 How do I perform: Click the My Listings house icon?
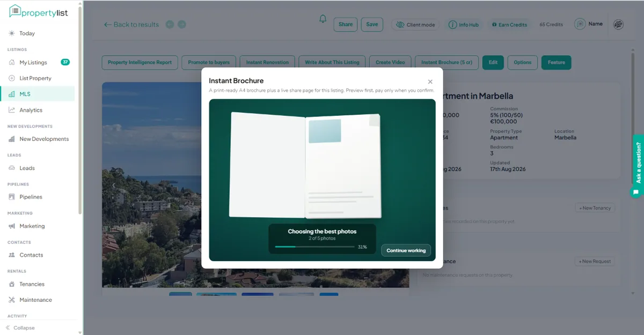pyautogui.click(x=12, y=62)
